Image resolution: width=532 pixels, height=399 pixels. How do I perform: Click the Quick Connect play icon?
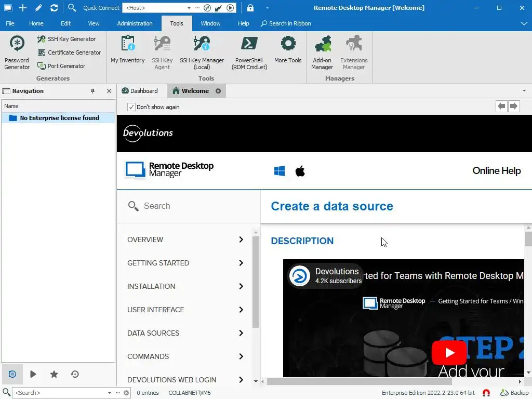point(230,8)
